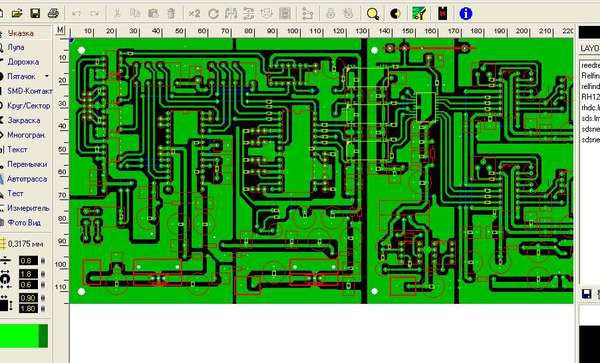The height and width of the screenshot is (363, 600).
Task: Click the track width field showing 0.8
Action: click(x=29, y=261)
